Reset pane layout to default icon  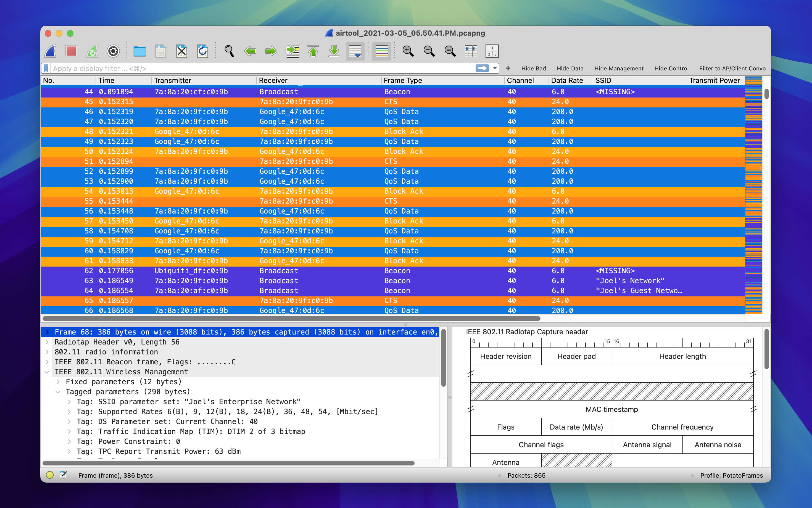point(492,51)
